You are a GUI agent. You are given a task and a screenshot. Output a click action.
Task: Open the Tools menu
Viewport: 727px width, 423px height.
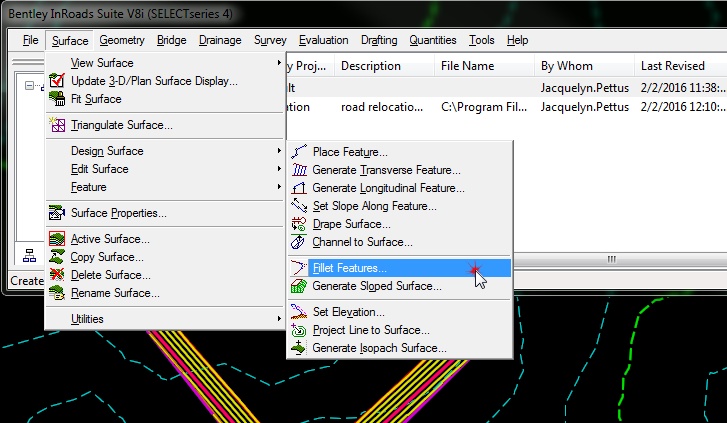click(482, 40)
